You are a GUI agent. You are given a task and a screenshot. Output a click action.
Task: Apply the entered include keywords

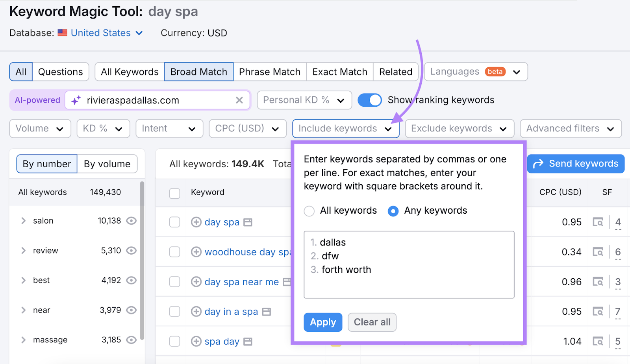tap(322, 322)
